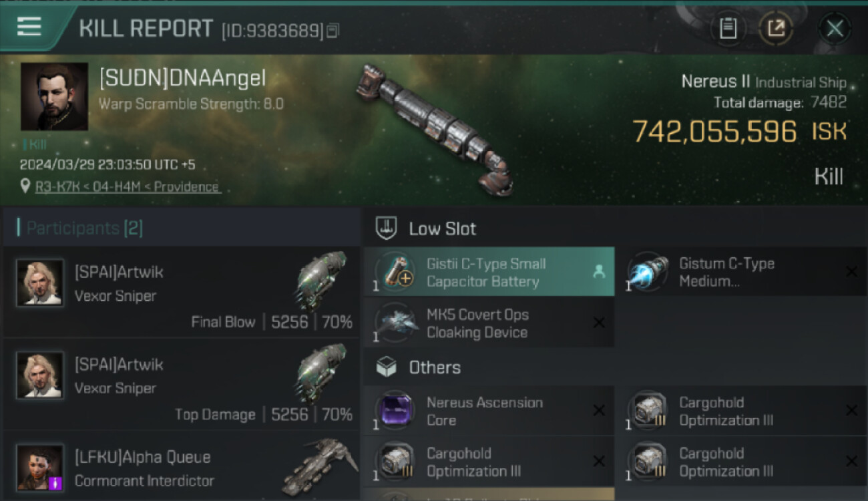The image size is (868, 501).
Task: Click the Low Slot section header
Action: [x=616, y=228]
